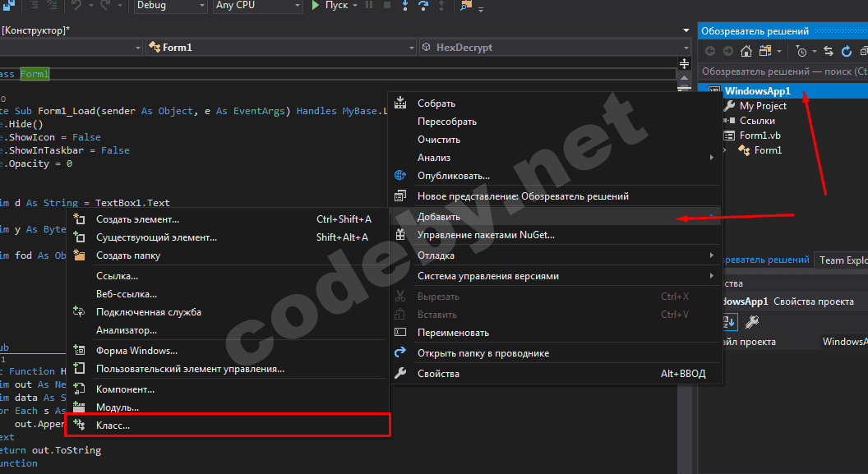Viewport: 868px width, 474px height.
Task: Click the property pages wrench icon
Action: [x=751, y=321]
